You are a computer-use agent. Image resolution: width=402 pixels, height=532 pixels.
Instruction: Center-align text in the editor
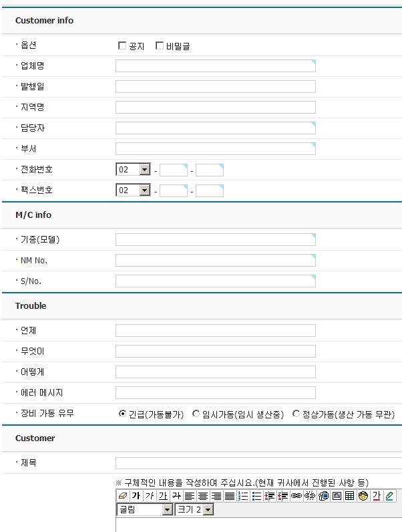pos(202,496)
